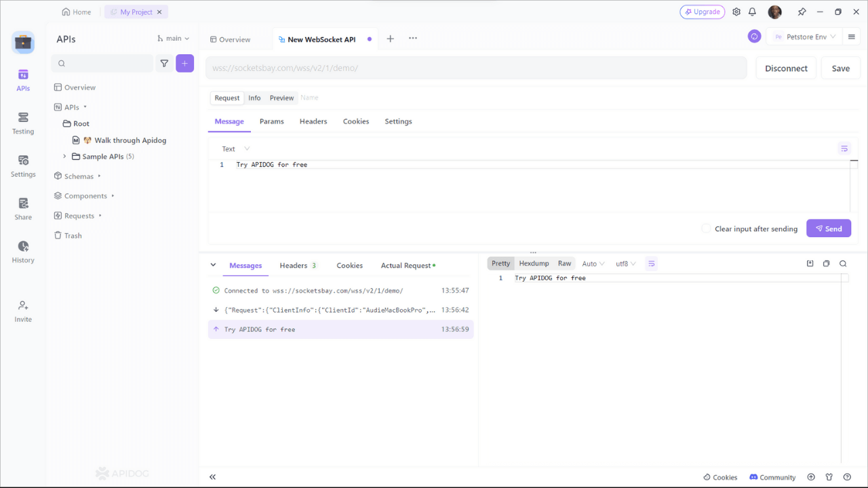Expand the Schemas tree section
868x488 pixels.
[x=100, y=176]
